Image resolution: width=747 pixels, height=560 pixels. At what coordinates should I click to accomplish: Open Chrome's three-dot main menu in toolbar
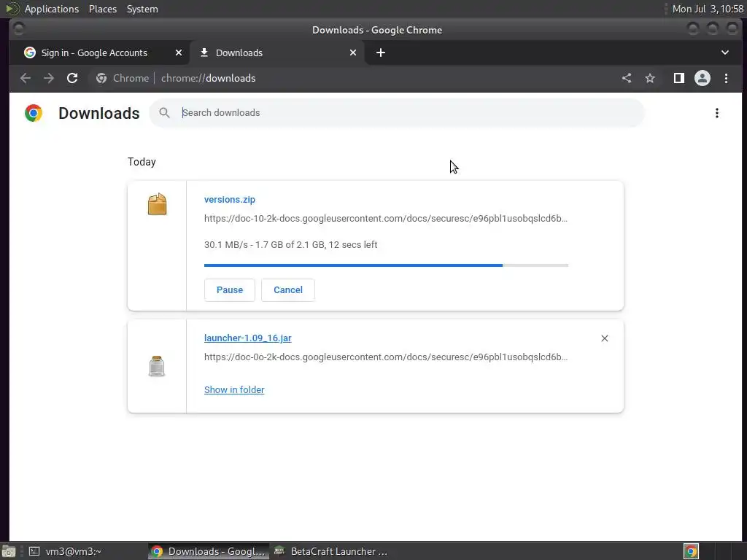pyautogui.click(x=726, y=78)
